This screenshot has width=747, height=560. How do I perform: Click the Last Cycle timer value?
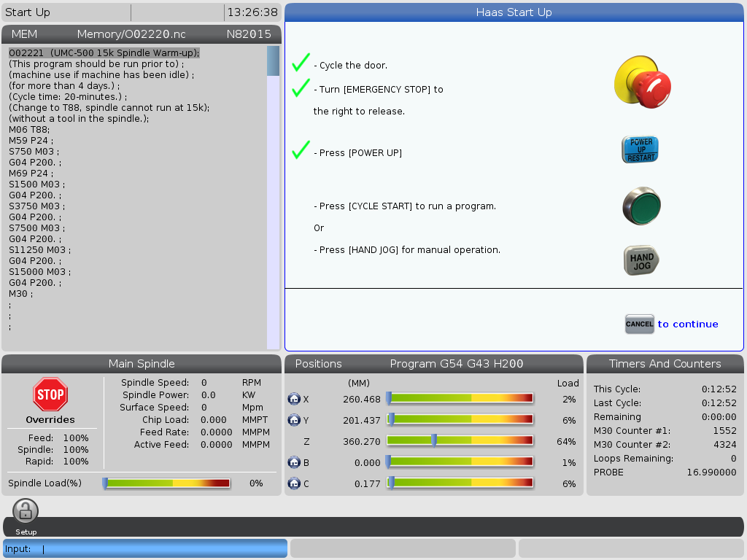point(719,402)
